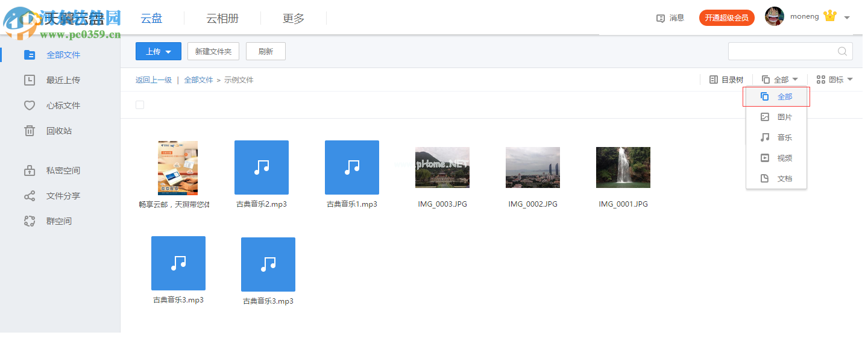
Task: Select 图片 in the filter menu
Action: pos(776,117)
